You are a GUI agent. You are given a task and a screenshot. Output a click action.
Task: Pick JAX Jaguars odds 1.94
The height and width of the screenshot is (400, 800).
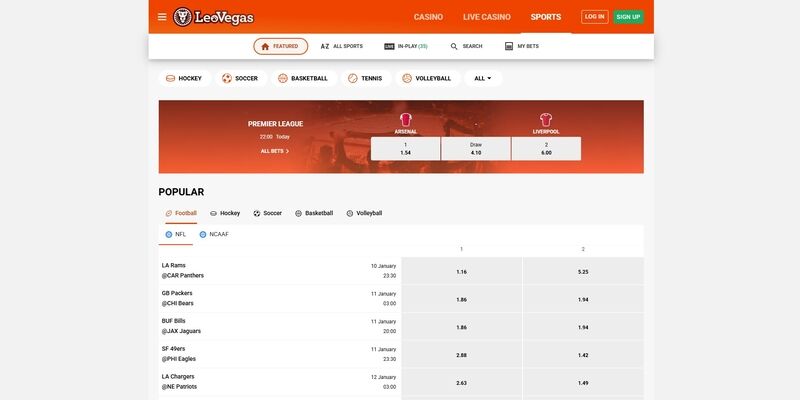tap(583, 327)
